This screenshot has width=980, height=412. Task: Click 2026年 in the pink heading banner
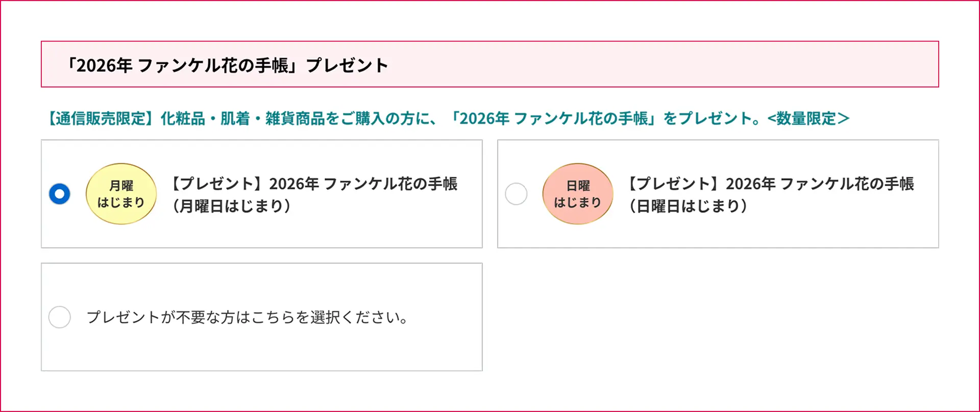pyautogui.click(x=105, y=65)
